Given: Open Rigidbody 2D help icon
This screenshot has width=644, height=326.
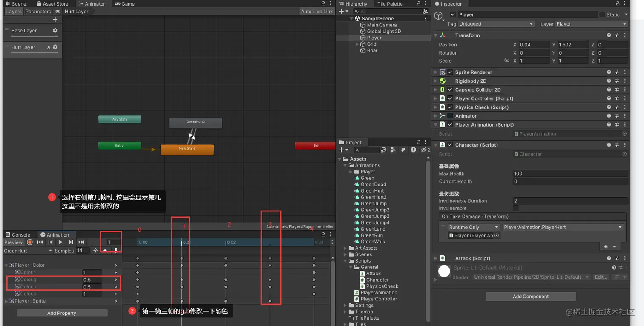Looking at the screenshot, I should click(x=609, y=81).
